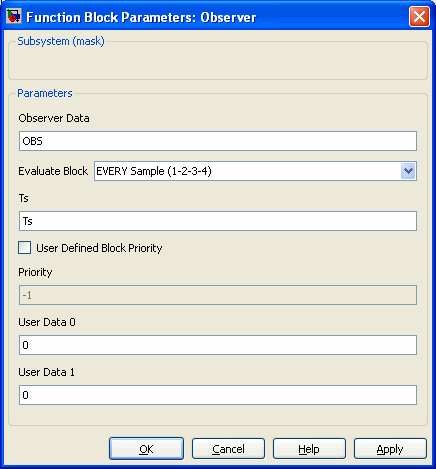
Task: Click the User Data 0 input field
Action: point(218,345)
